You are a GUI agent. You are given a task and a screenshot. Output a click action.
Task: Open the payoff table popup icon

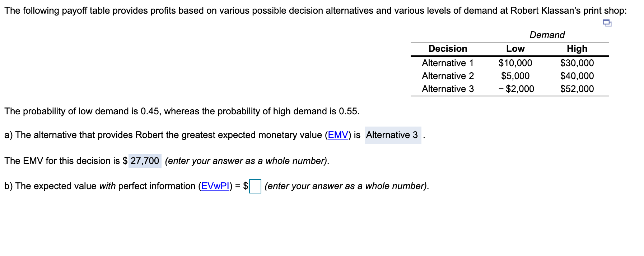point(607,23)
